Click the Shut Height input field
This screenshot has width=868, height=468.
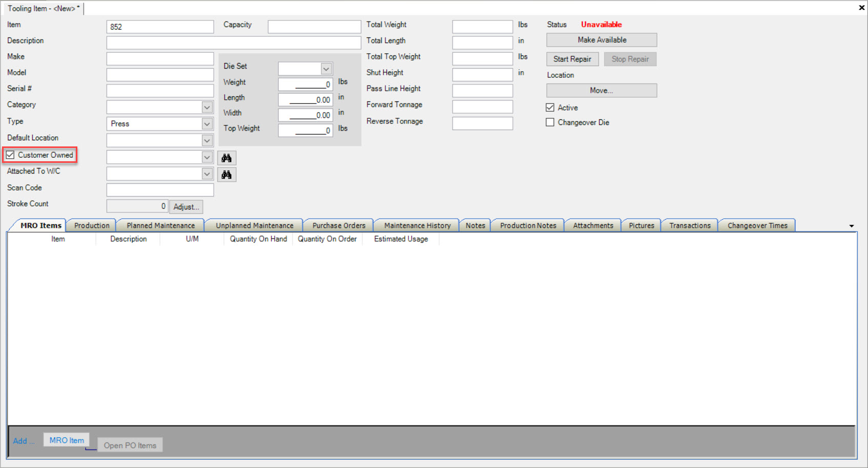(482, 75)
